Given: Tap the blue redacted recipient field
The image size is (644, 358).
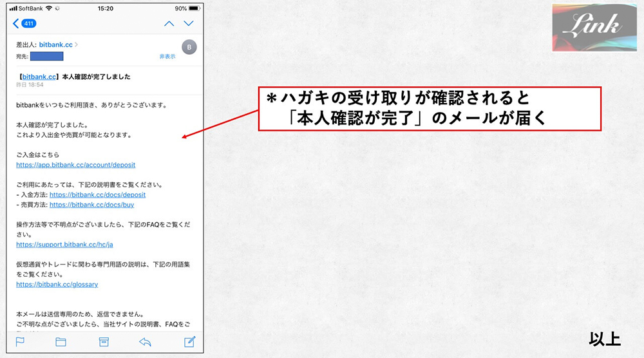Looking at the screenshot, I should click(47, 56).
